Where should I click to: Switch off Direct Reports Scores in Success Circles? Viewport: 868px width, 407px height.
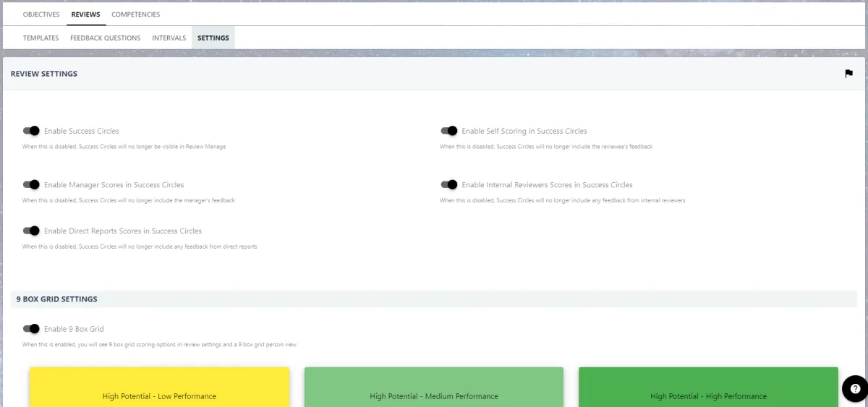[x=31, y=231]
